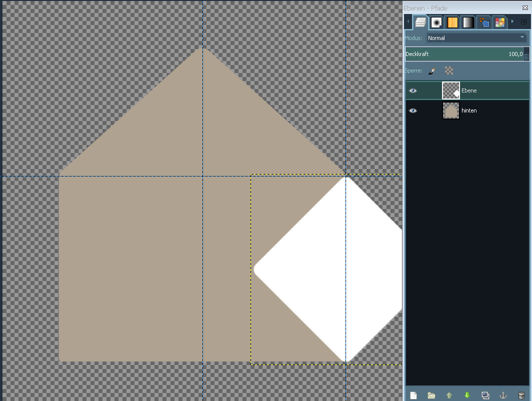Switch to the Brushes tab

(x=436, y=22)
